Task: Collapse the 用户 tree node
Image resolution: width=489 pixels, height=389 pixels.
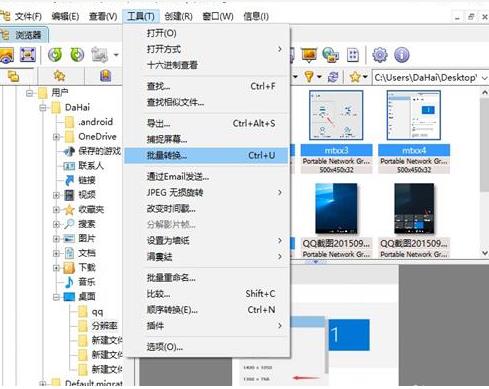Action: pos(29,93)
